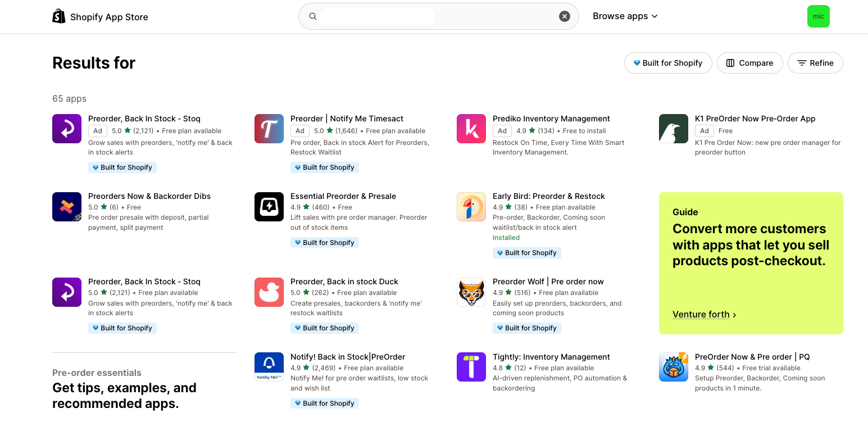The width and height of the screenshot is (868, 422).
Task: Click PQ app rating 4.9 (544)
Action: point(714,368)
